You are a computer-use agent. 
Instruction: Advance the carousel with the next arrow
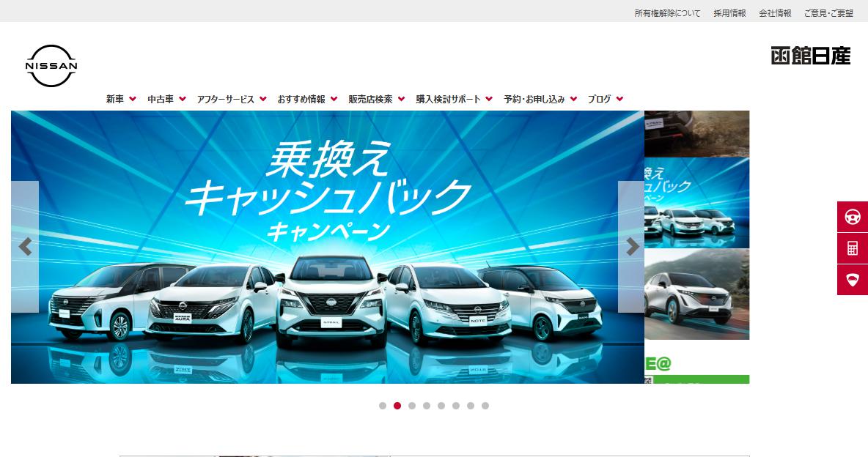[x=631, y=247]
